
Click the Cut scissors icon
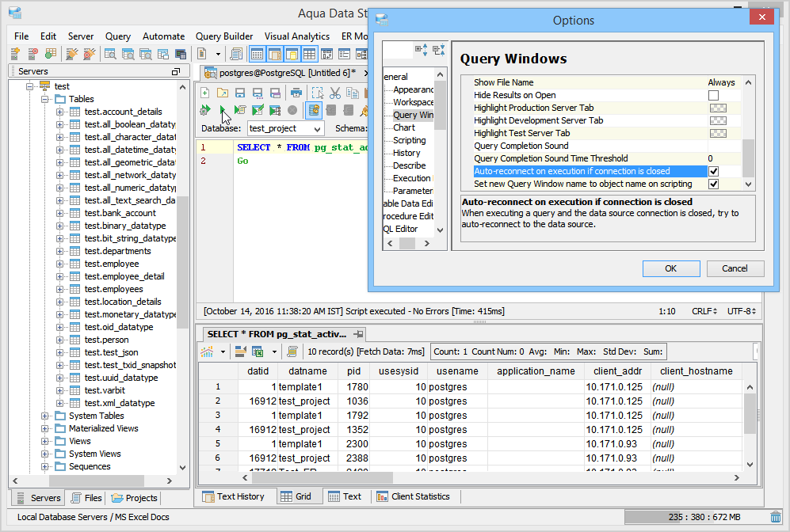(x=335, y=93)
